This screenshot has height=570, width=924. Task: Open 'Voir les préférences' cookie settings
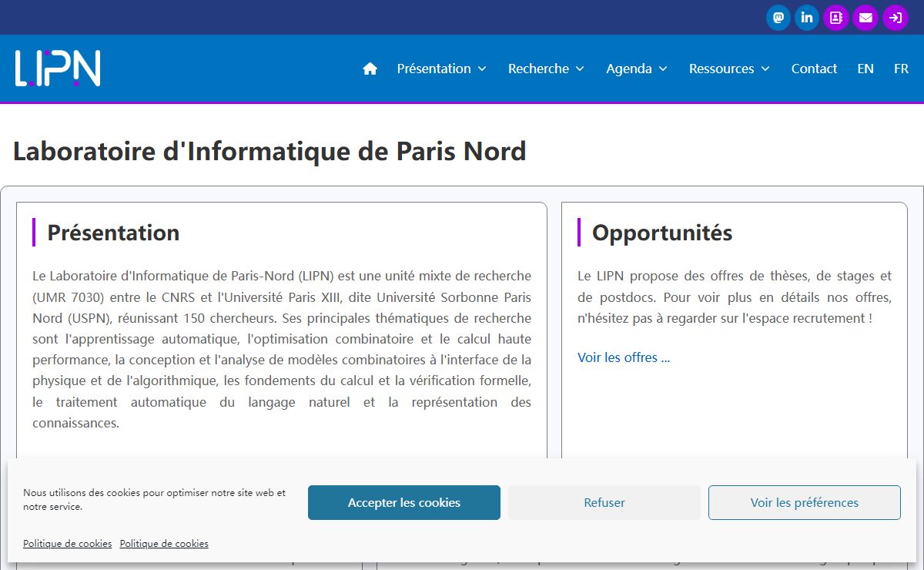coord(804,503)
